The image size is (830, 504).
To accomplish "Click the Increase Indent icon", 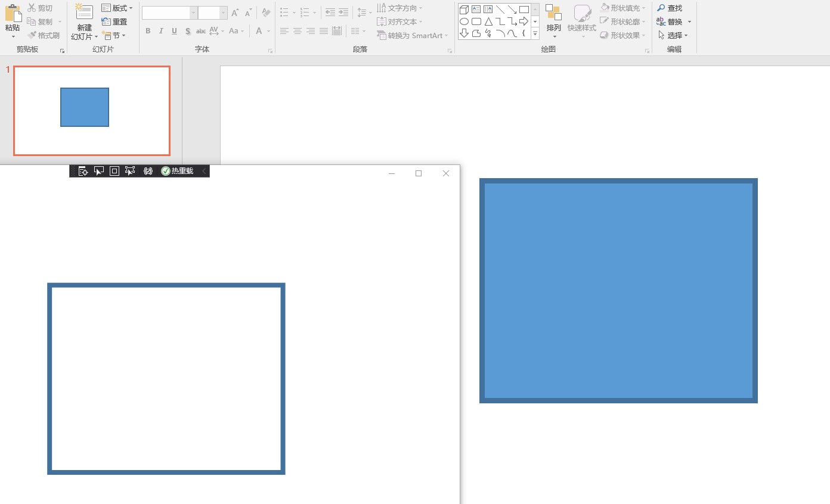I will 343,13.
